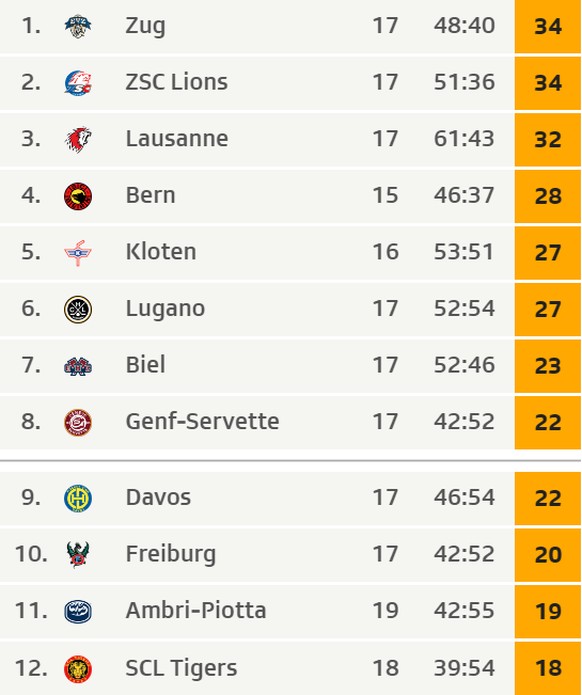The image size is (582, 695).
Task: Click the Freiburg dragon logo
Action: click(78, 554)
